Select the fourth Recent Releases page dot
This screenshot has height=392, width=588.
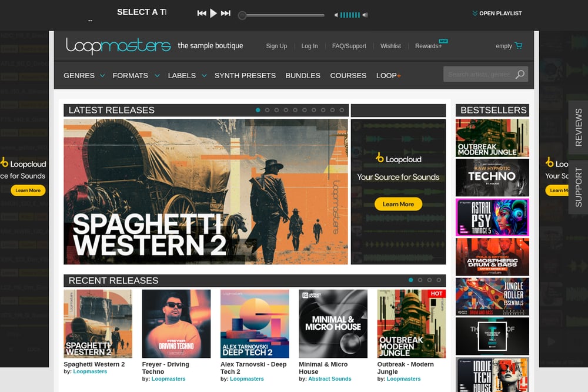[439, 280]
